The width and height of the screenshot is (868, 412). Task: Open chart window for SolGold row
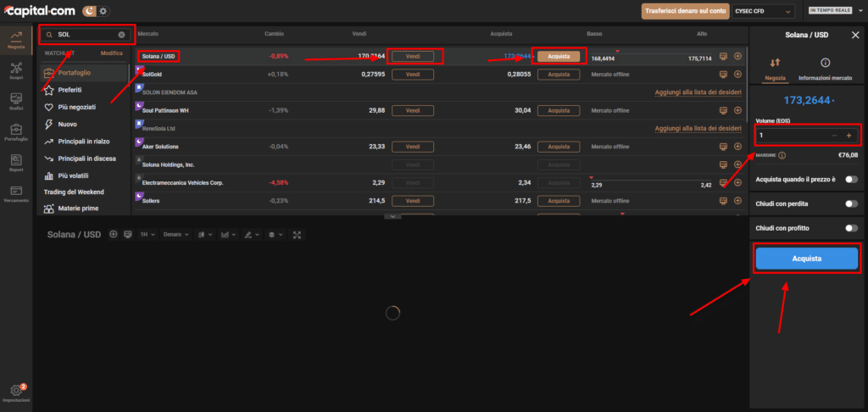point(724,75)
